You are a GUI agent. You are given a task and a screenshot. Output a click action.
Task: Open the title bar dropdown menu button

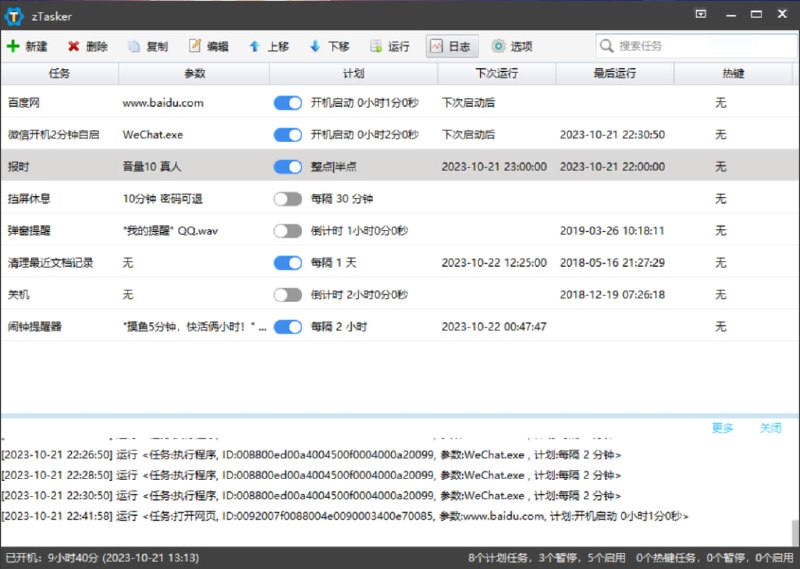click(x=701, y=14)
